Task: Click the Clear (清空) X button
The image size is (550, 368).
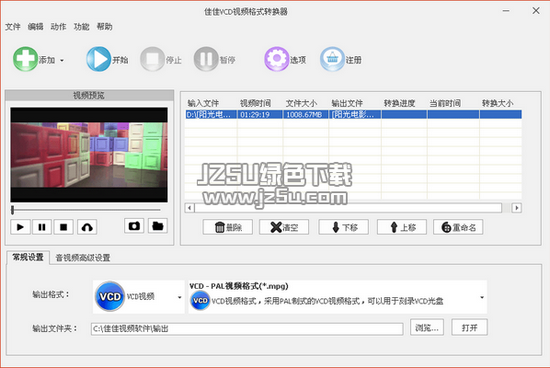Action: (x=284, y=227)
